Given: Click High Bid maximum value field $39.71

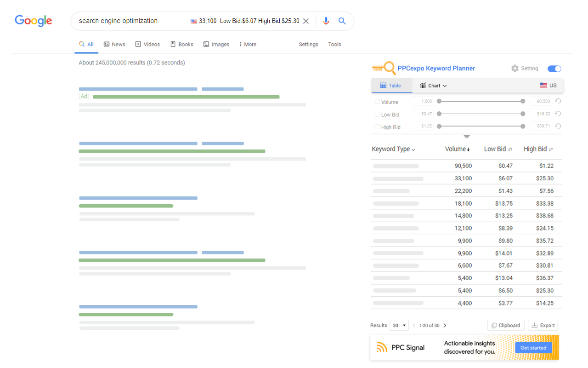Looking at the screenshot, I should (541, 126).
